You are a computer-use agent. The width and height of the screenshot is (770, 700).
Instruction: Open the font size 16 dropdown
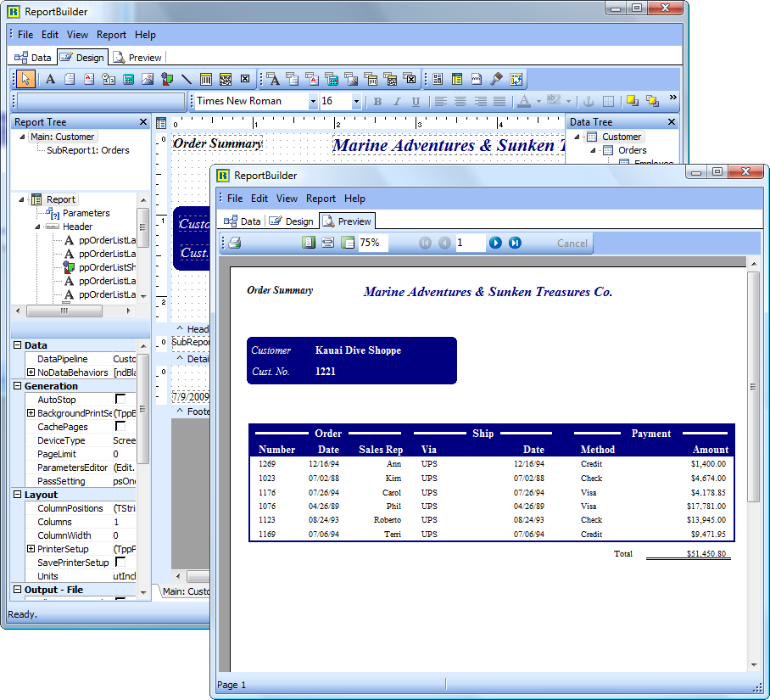click(x=356, y=102)
